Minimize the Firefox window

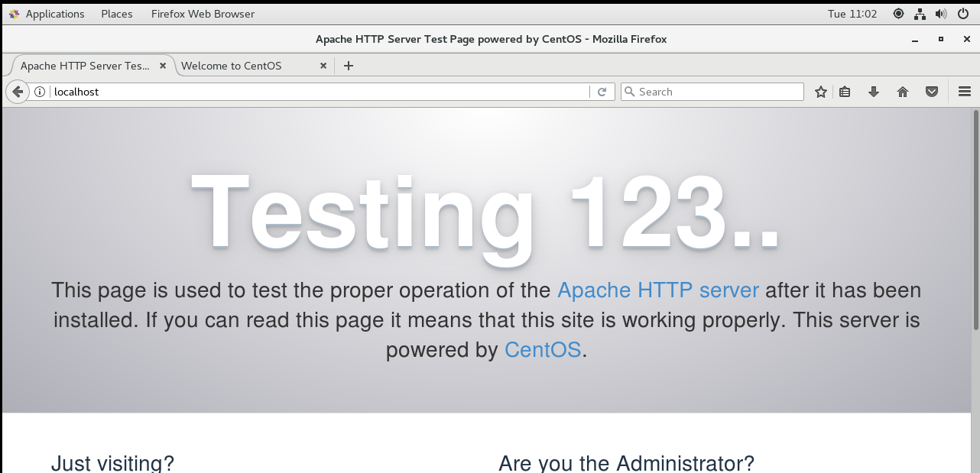tap(915, 39)
